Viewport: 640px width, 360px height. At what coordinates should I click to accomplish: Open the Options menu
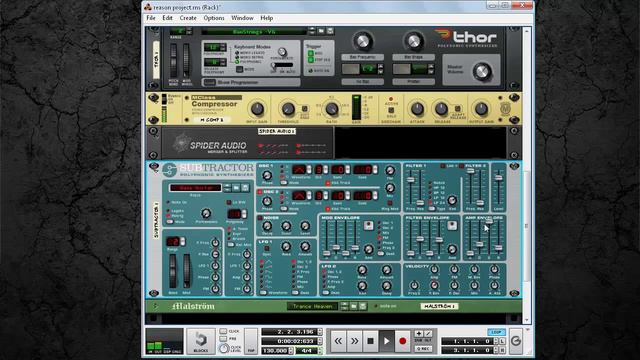214,18
